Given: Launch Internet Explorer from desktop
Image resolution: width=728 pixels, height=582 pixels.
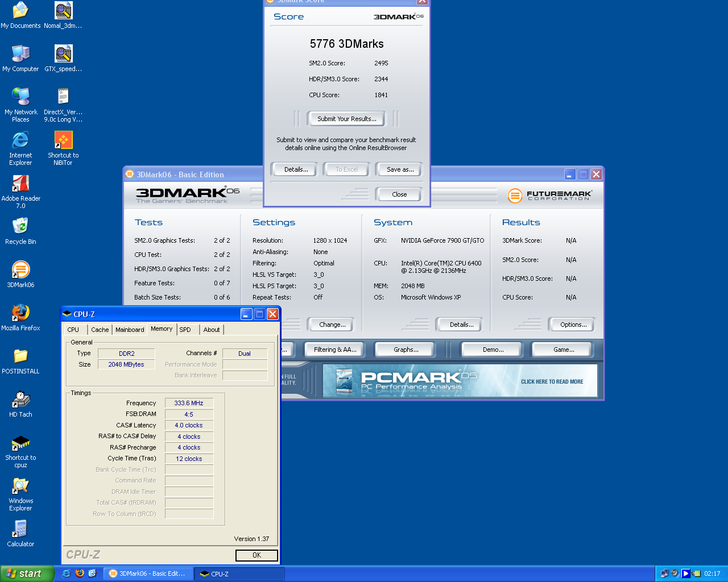Looking at the screenshot, I should (x=20, y=148).
